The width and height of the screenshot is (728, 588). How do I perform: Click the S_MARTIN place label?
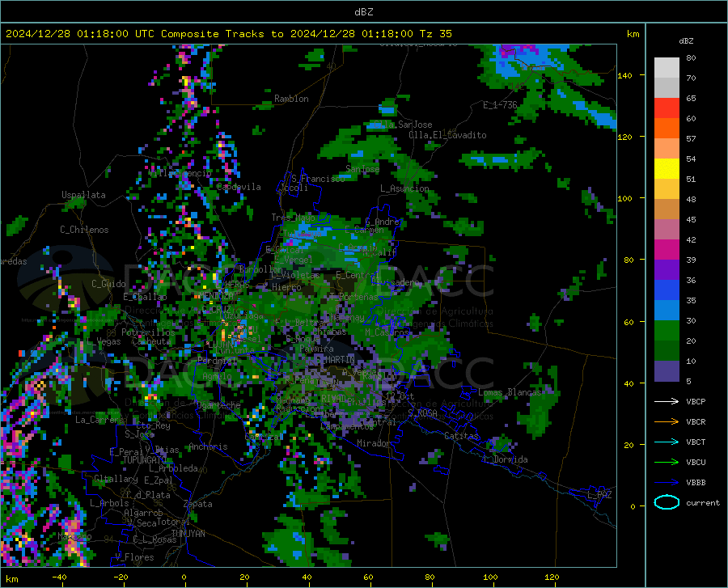[335, 360]
